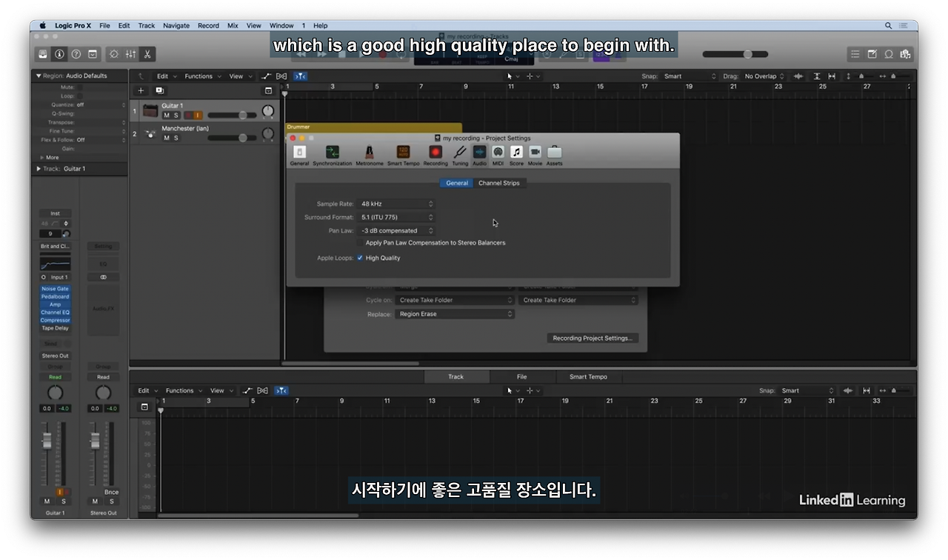
Task: Open Recording settings icon
Action: pyautogui.click(x=435, y=155)
